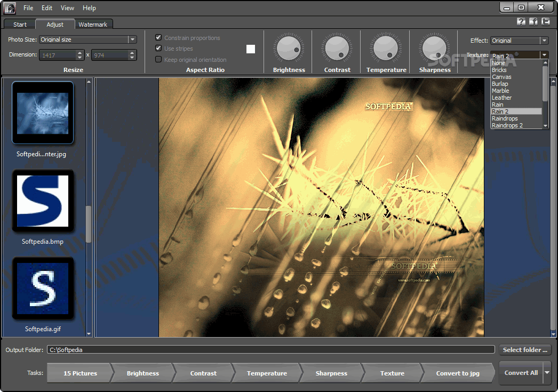Click the Contrast task step
558x392 pixels.
point(203,373)
